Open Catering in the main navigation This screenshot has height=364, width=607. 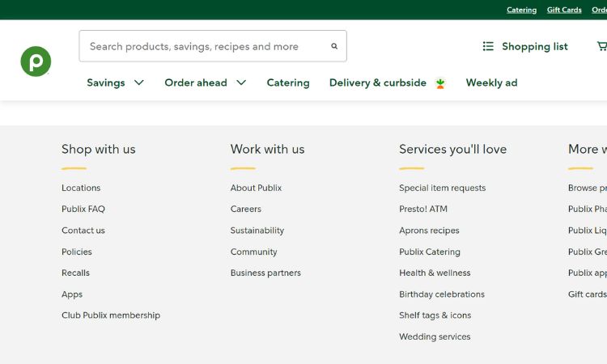(288, 83)
